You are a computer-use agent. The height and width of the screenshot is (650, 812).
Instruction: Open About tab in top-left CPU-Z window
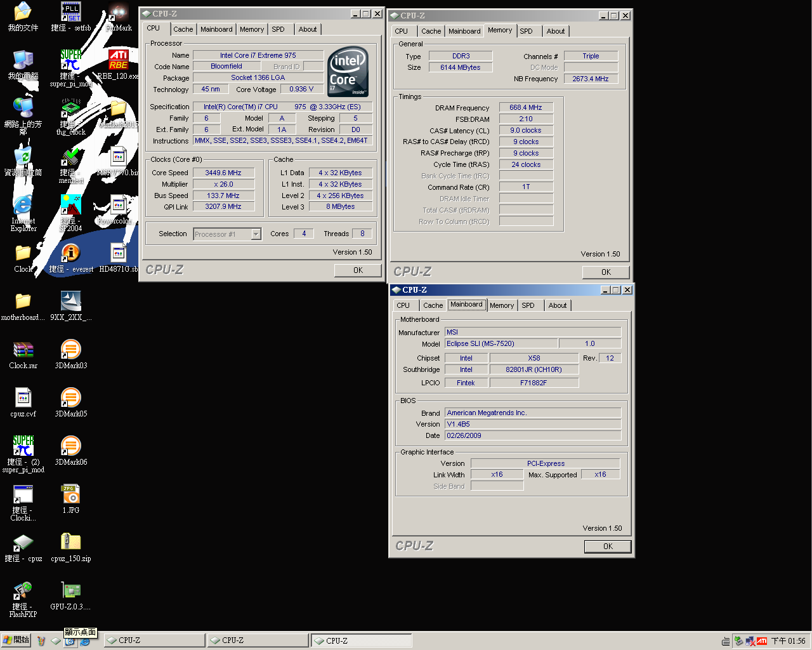(x=308, y=29)
